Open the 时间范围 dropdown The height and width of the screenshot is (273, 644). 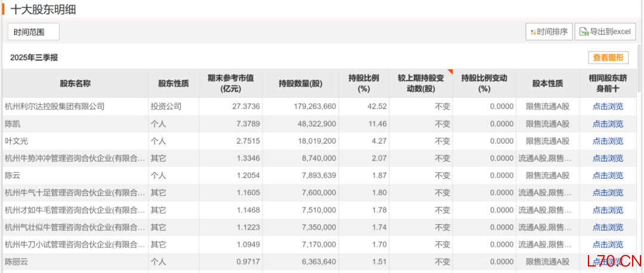click(x=33, y=32)
